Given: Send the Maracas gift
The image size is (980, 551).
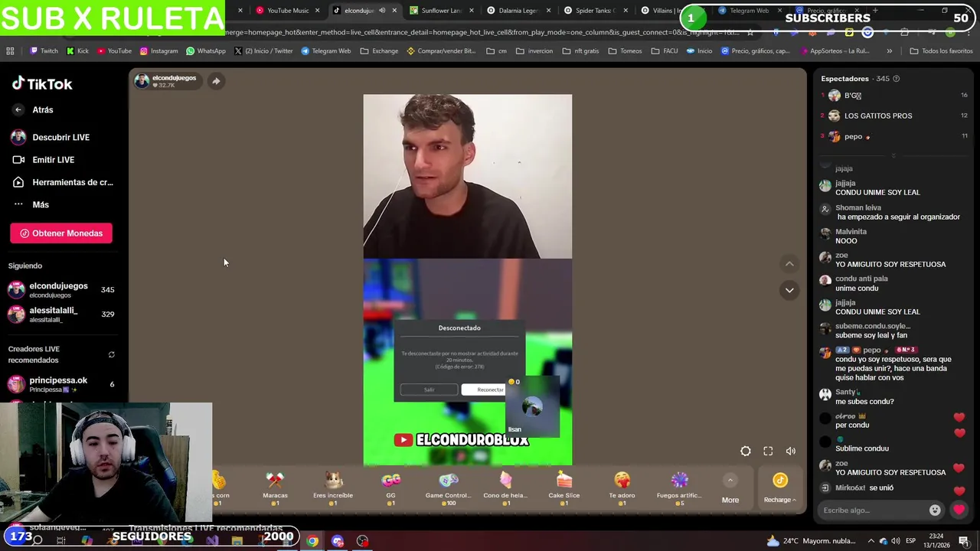Looking at the screenshot, I should [x=275, y=488].
